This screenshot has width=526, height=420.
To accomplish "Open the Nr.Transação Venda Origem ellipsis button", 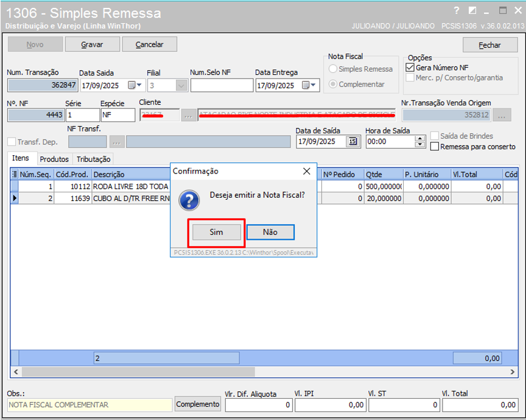I will [502, 116].
